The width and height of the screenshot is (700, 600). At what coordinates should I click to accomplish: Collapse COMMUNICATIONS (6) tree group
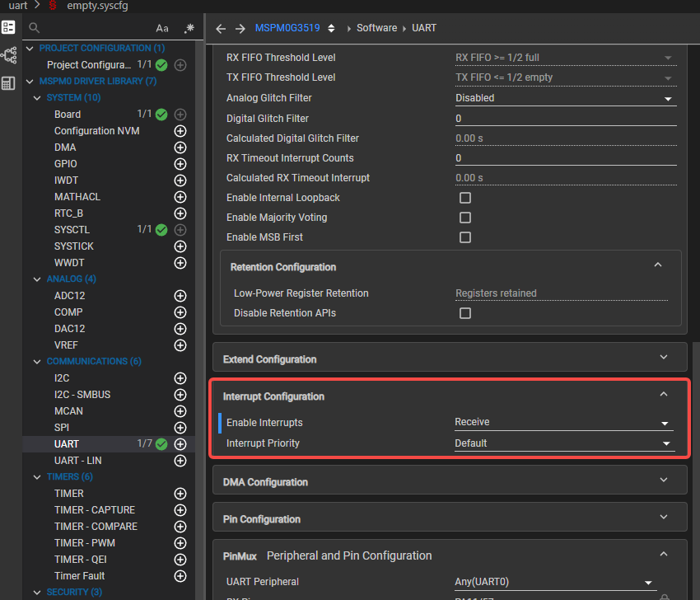37,362
